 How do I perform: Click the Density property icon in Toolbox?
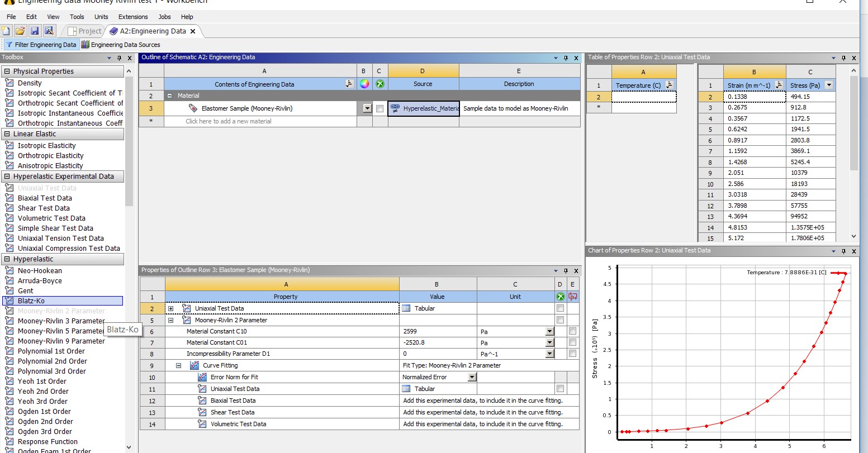pyautogui.click(x=9, y=83)
